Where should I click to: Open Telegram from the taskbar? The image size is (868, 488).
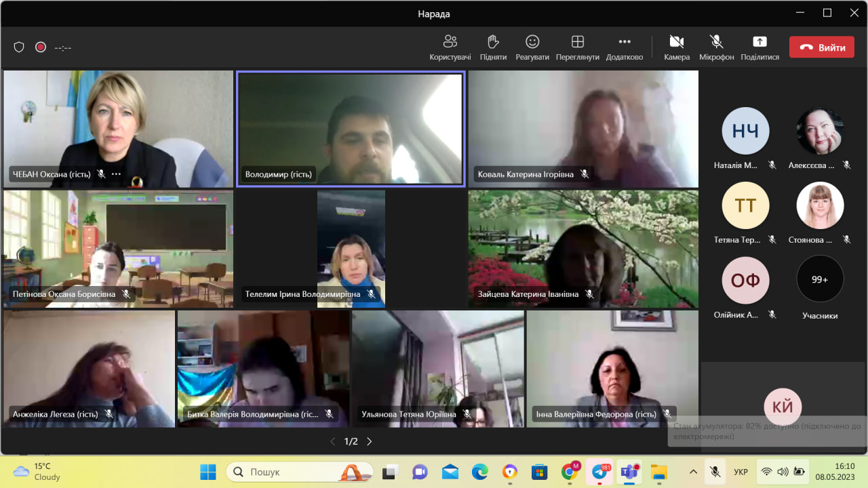600,472
